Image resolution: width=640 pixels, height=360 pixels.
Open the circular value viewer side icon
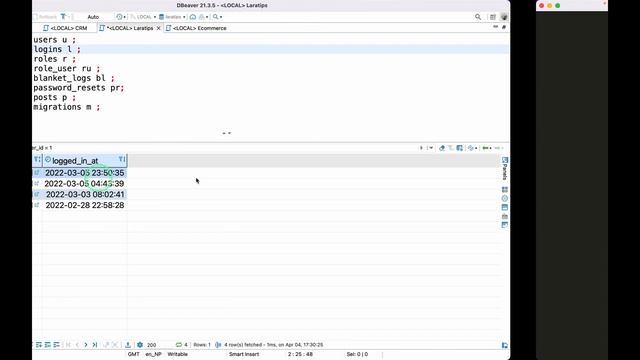[505, 198]
